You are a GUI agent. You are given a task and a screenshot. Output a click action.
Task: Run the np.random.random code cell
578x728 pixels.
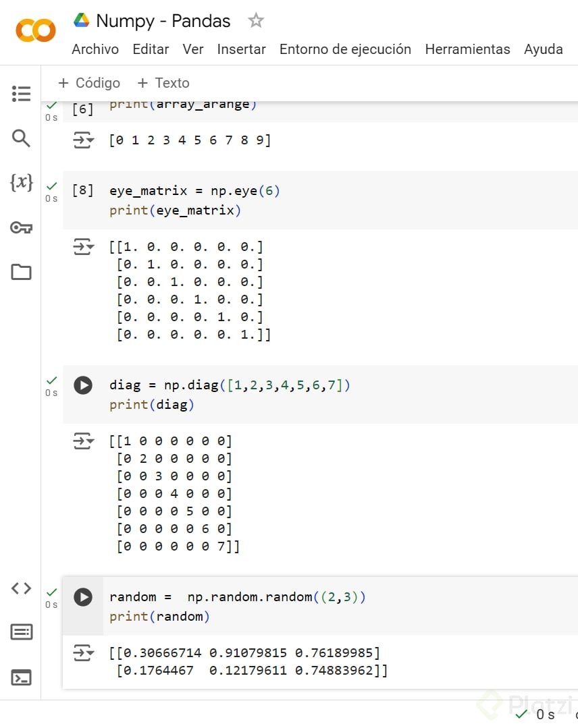pos(83,597)
